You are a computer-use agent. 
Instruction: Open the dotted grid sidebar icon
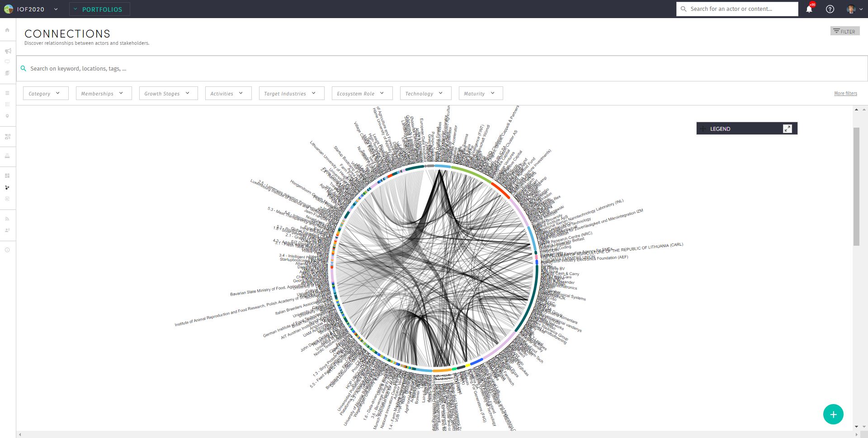click(x=7, y=104)
